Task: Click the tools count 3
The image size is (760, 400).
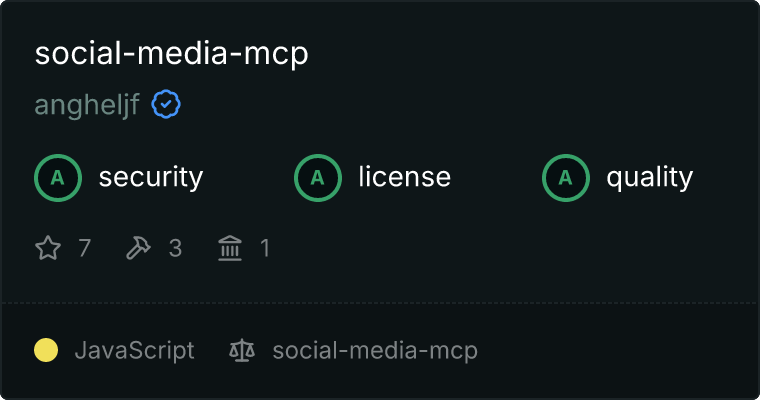Action: (x=175, y=248)
